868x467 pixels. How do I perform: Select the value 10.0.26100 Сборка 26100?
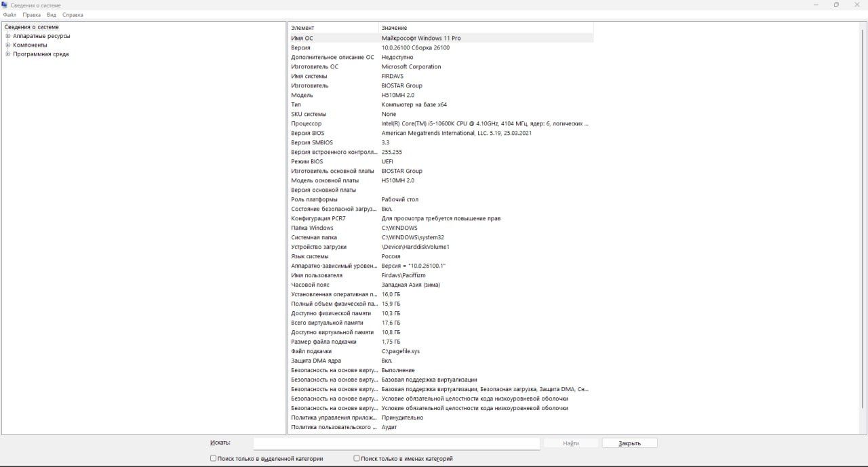[416, 47]
